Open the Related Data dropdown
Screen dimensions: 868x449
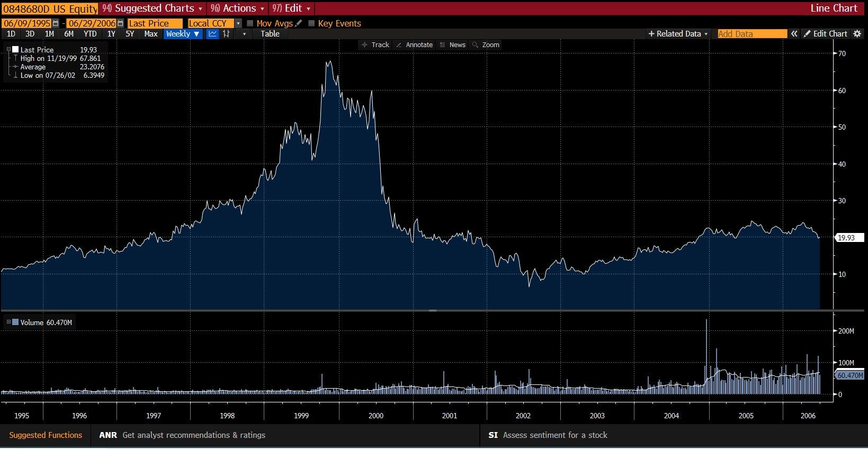pyautogui.click(x=678, y=34)
